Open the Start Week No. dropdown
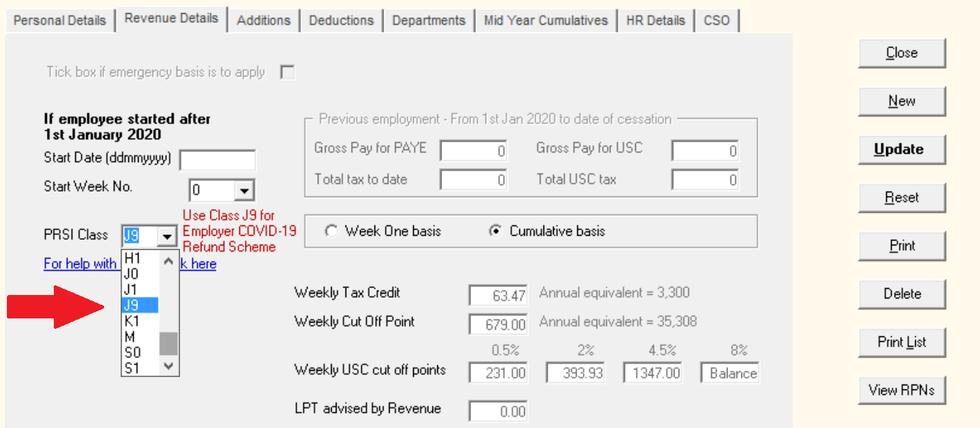 (x=244, y=191)
